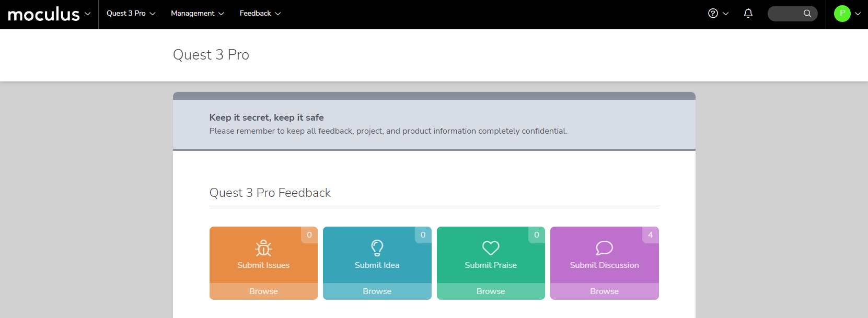
Task: Click the search magnifier icon
Action: click(x=807, y=14)
